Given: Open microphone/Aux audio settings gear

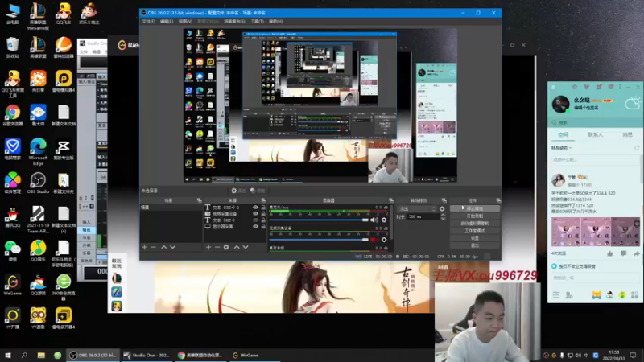Looking at the screenshot, I should [384, 220].
